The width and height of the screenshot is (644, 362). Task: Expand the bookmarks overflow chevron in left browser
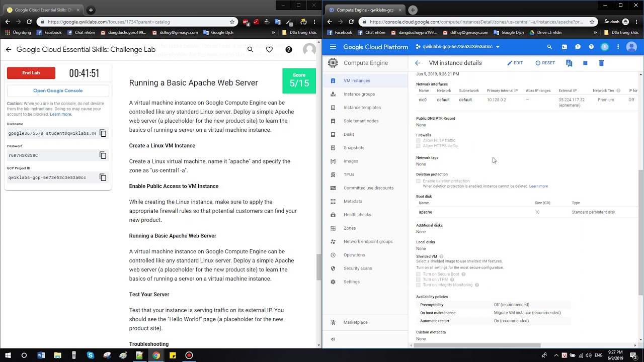(x=273, y=33)
